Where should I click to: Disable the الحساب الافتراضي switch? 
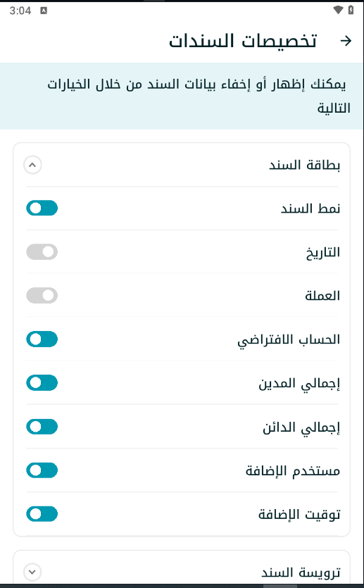(42, 339)
